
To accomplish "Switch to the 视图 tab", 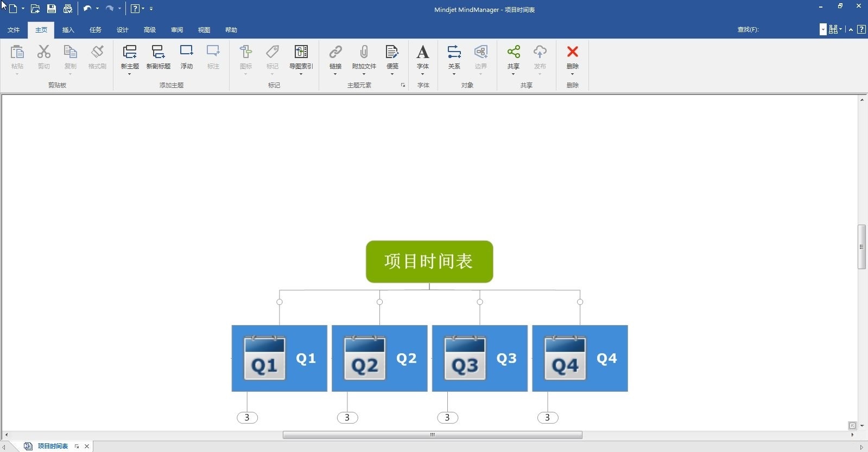I will click(x=204, y=30).
